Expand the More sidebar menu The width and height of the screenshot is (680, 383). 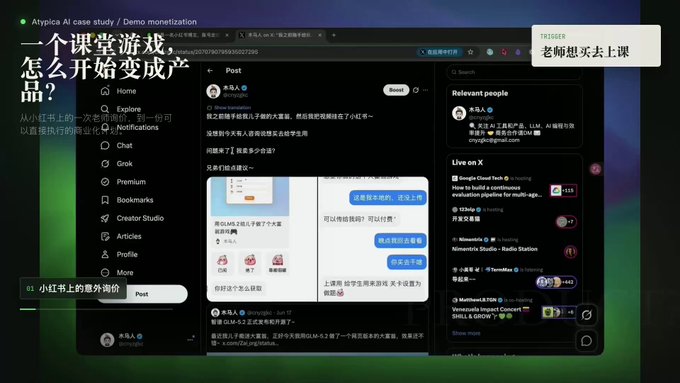[117, 272]
